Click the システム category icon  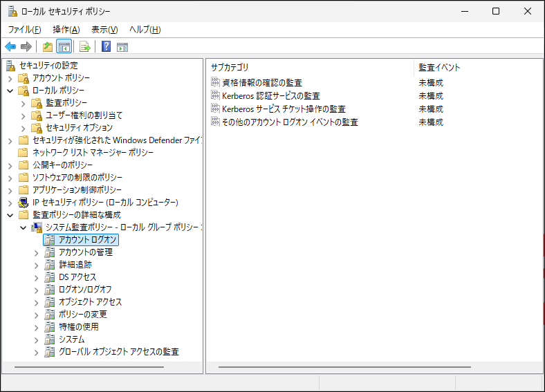pos(50,339)
